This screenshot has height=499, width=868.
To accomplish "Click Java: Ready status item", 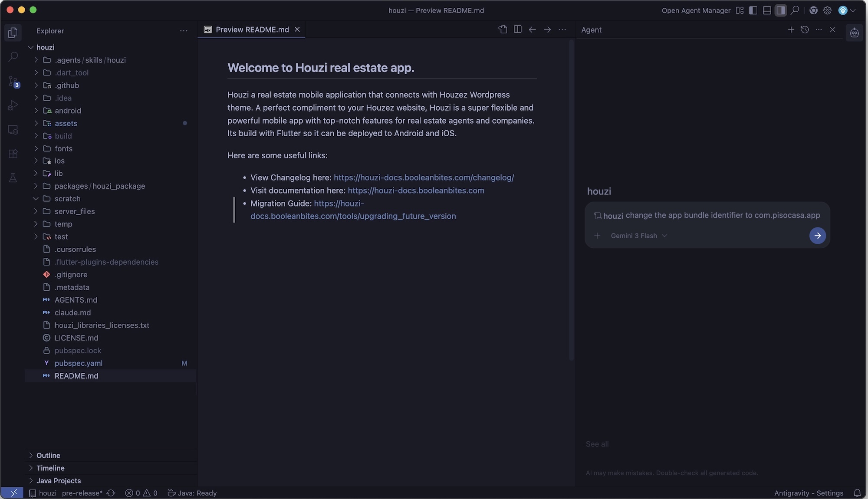I will [192, 493].
